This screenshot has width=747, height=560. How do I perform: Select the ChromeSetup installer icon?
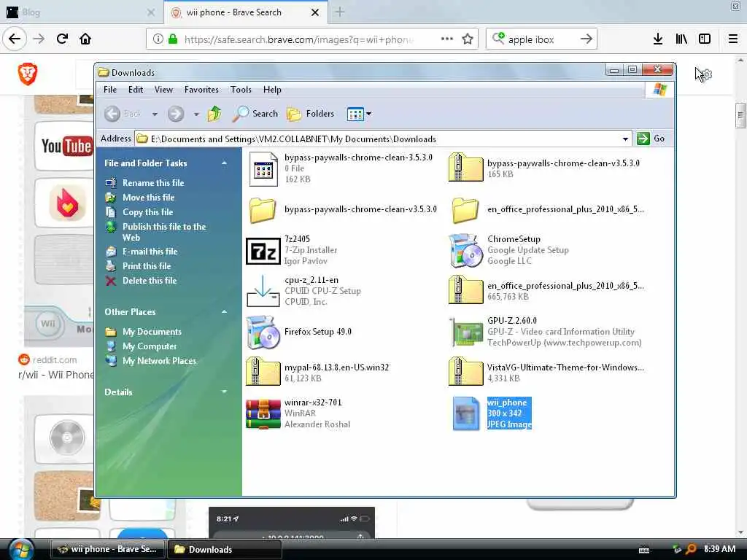[465, 251]
